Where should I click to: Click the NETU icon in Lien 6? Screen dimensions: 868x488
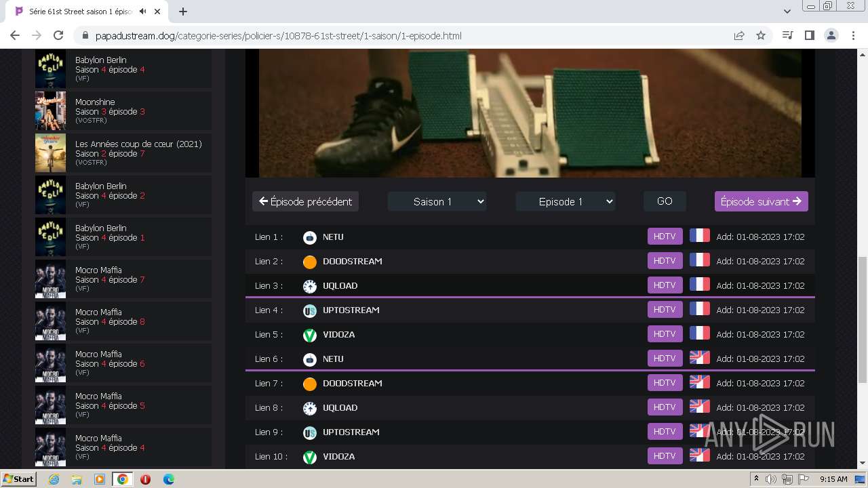(x=310, y=359)
